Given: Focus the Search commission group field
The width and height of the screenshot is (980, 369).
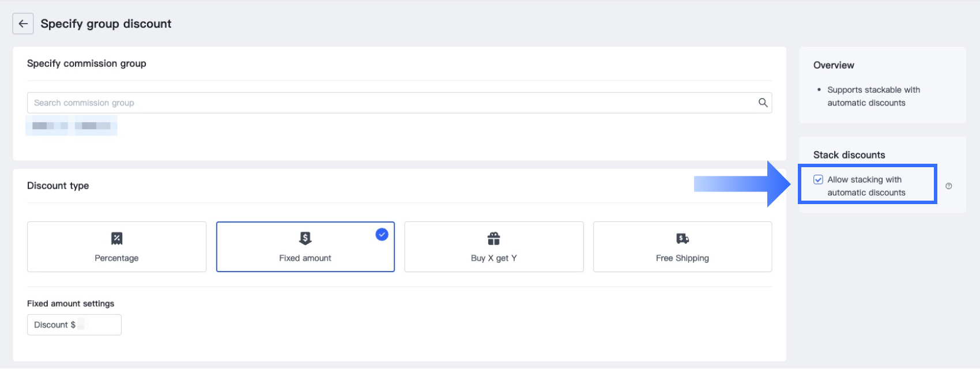Looking at the screenshot, I should (392, 103).
